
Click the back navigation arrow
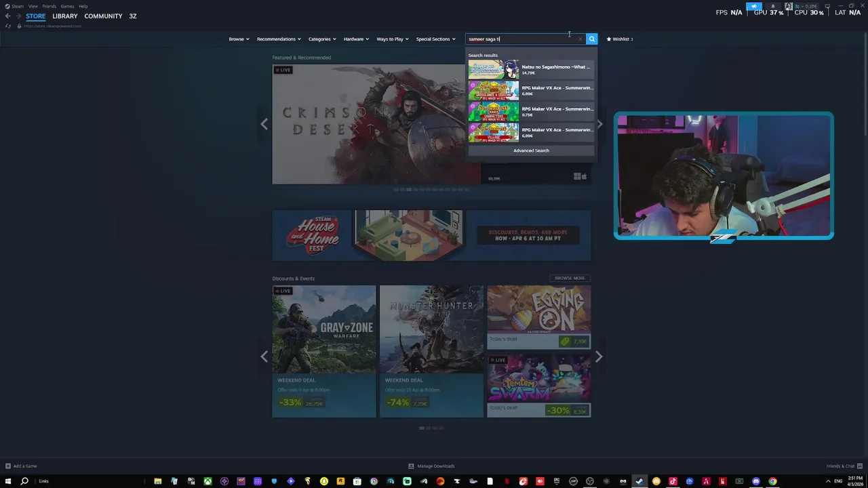7,16
